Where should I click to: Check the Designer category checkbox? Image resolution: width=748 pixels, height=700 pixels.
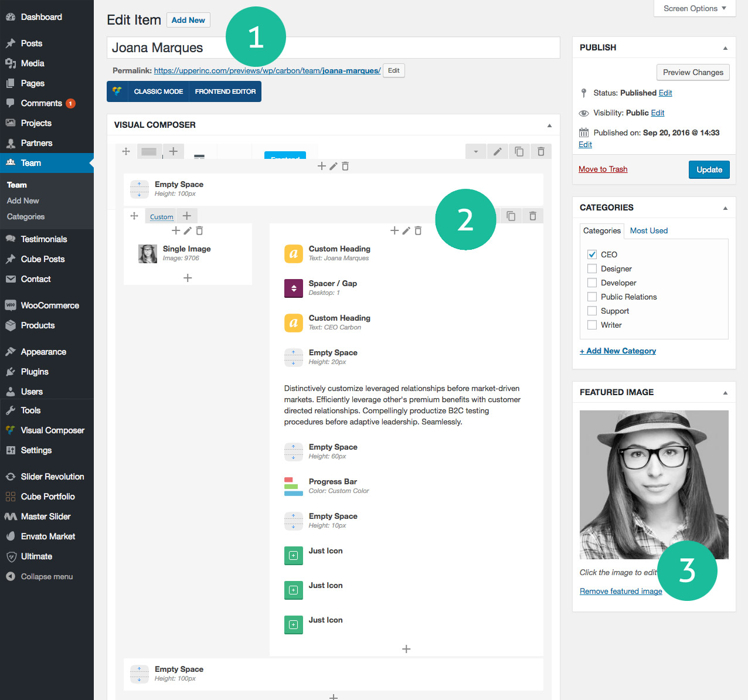pyautogui.click(x=592, y=269)
